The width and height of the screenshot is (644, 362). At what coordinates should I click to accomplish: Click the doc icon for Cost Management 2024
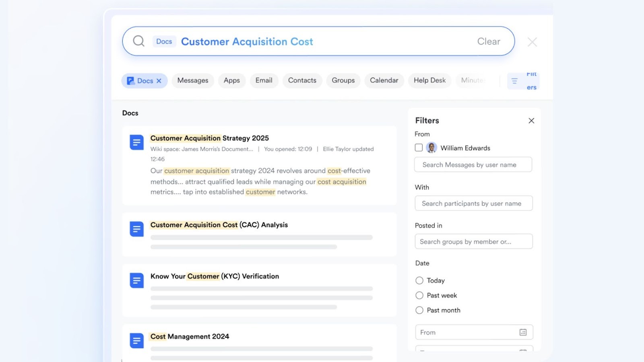coord(136,340)
